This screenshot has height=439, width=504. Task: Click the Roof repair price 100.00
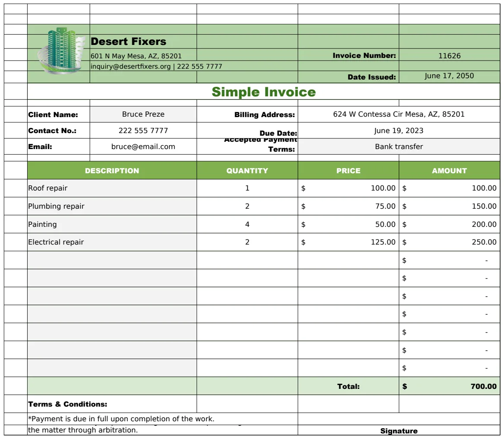(349, 188)
